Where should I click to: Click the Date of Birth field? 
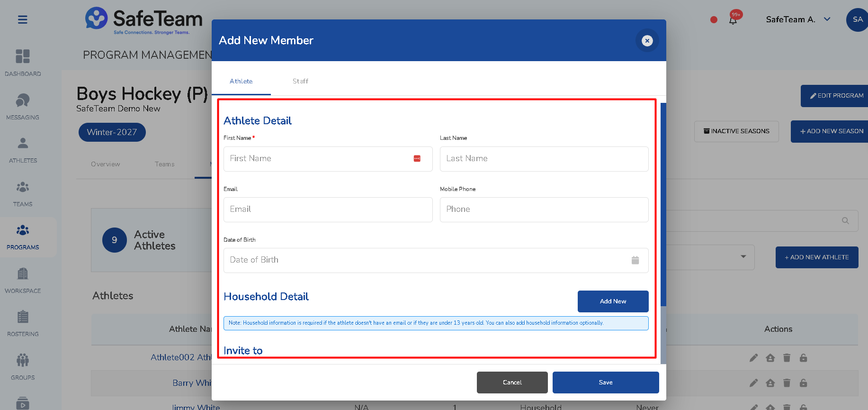tap(436, 260)
